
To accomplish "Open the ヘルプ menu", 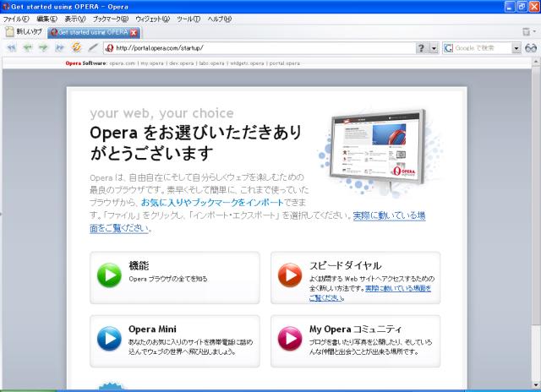I will pyautogui.click(x=220, y=19).
